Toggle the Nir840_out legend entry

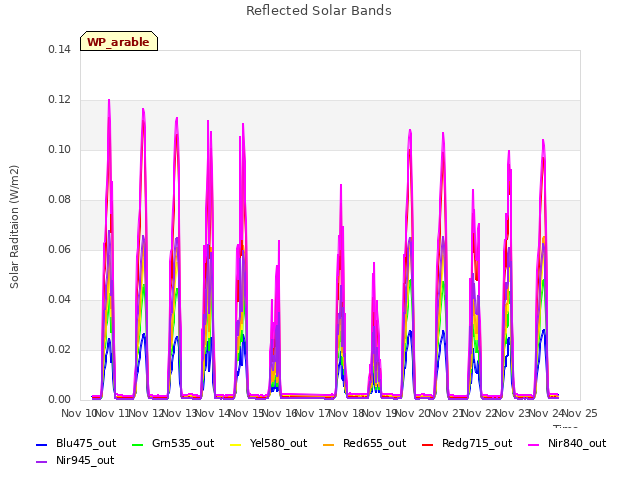click(567, 444)
